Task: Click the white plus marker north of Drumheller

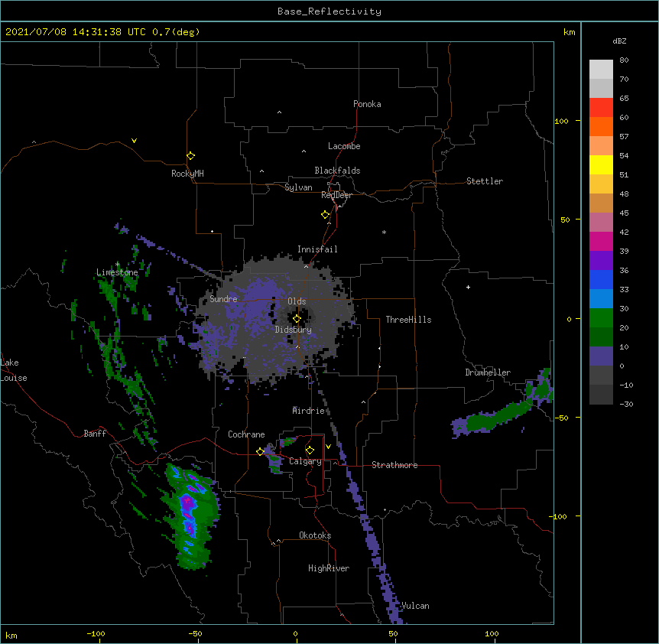Action: [x=468, y=287]
